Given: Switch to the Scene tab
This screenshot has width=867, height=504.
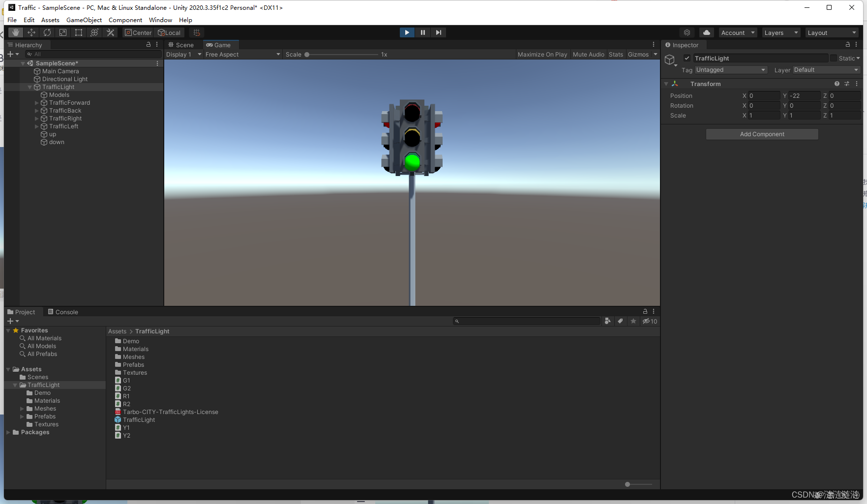Looking at the screenshot, I should point(181,45).
